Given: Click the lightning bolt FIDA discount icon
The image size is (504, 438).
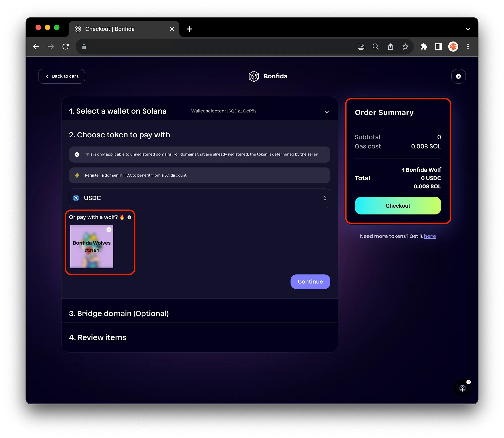Looking at the screenshot, I should (77, 175).
